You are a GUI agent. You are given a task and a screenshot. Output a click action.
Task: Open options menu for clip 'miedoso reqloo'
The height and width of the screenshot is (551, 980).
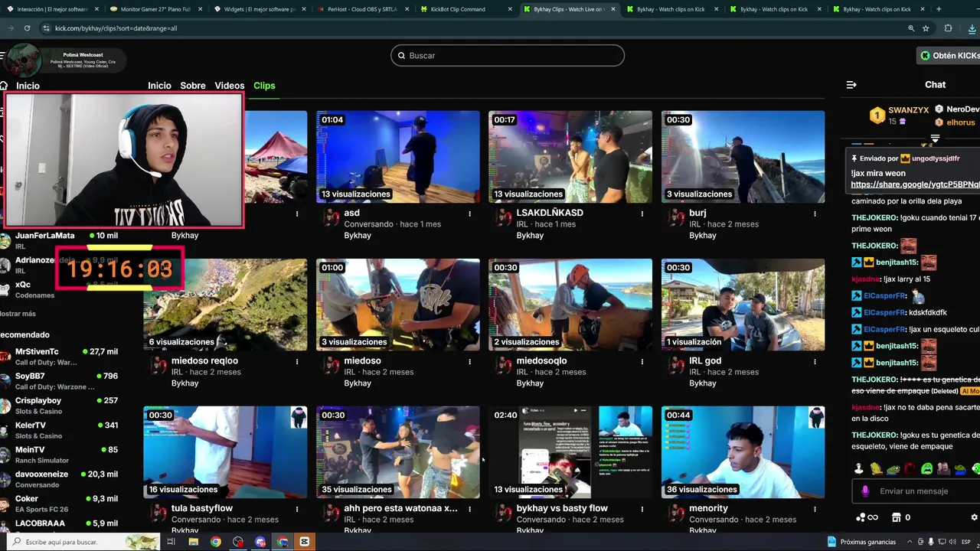(297, 361)
